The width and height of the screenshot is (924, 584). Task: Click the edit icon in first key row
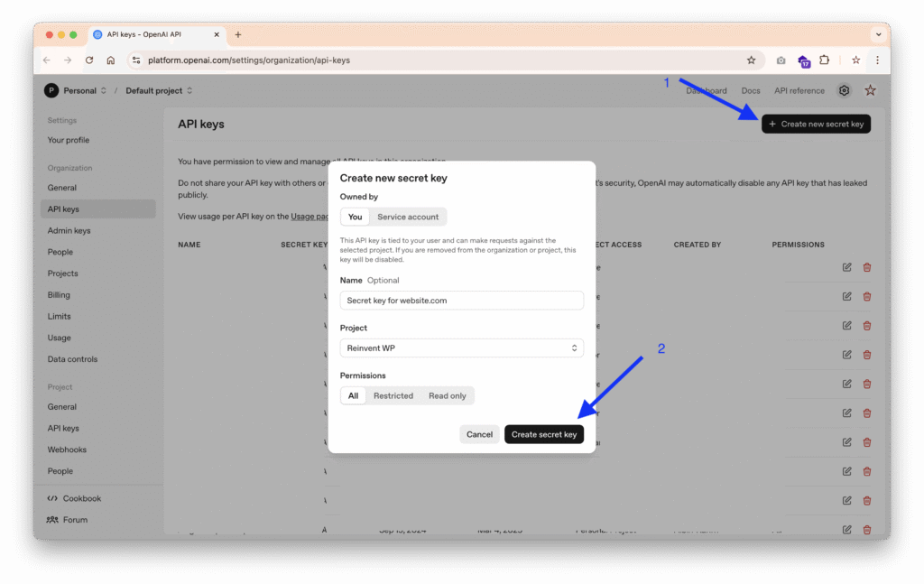click(846, 267)
